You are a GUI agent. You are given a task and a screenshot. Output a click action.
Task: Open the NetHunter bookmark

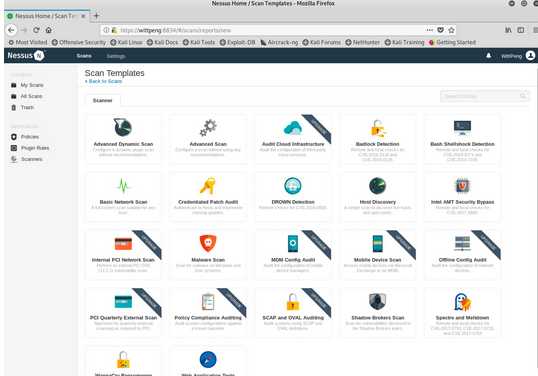[x=363, y=43]
